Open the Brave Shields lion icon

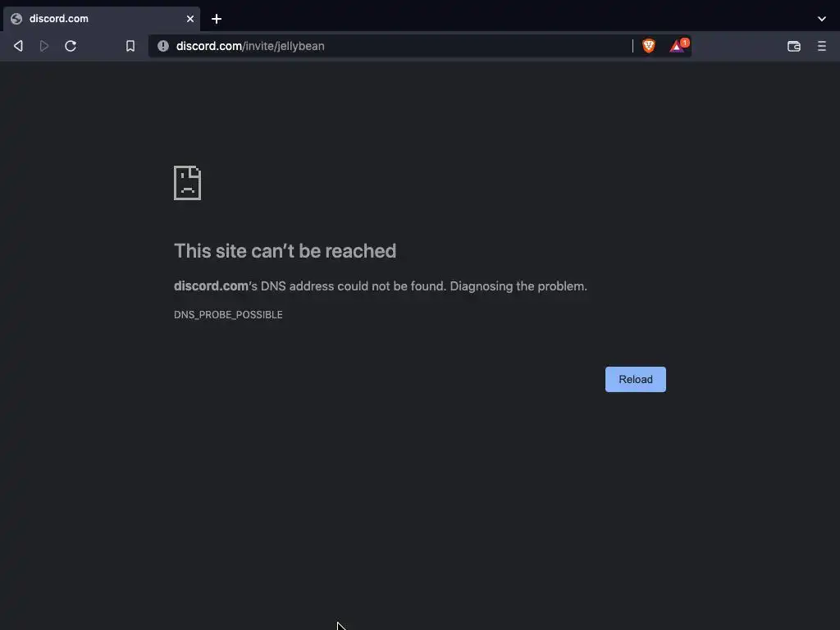point(649,46)
